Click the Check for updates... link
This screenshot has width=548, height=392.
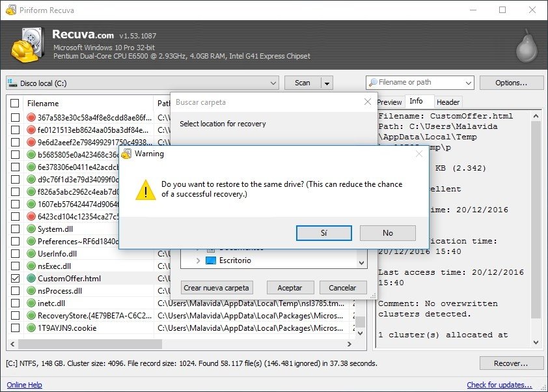(x=499, y=385)
